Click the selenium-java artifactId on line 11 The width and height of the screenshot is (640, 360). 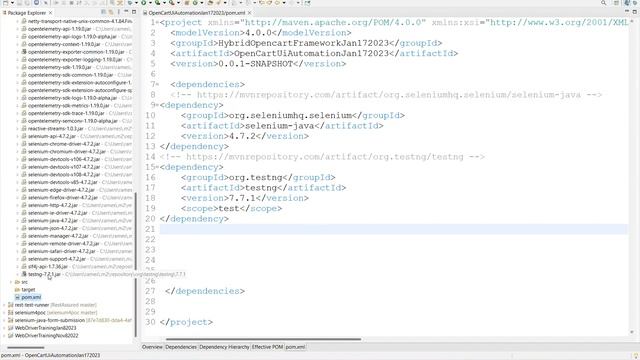pos(280,126)
